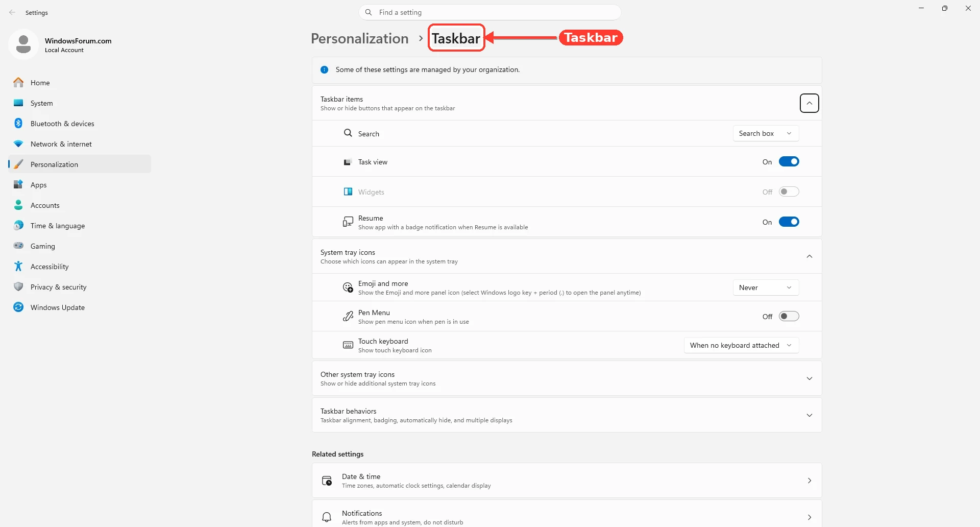
Task: Click the Task view icon
Action: (348, 162)
